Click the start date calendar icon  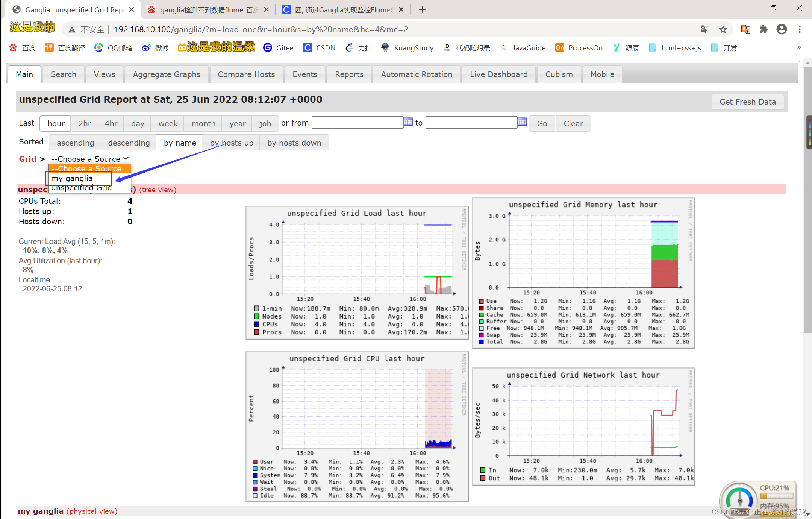408,121
